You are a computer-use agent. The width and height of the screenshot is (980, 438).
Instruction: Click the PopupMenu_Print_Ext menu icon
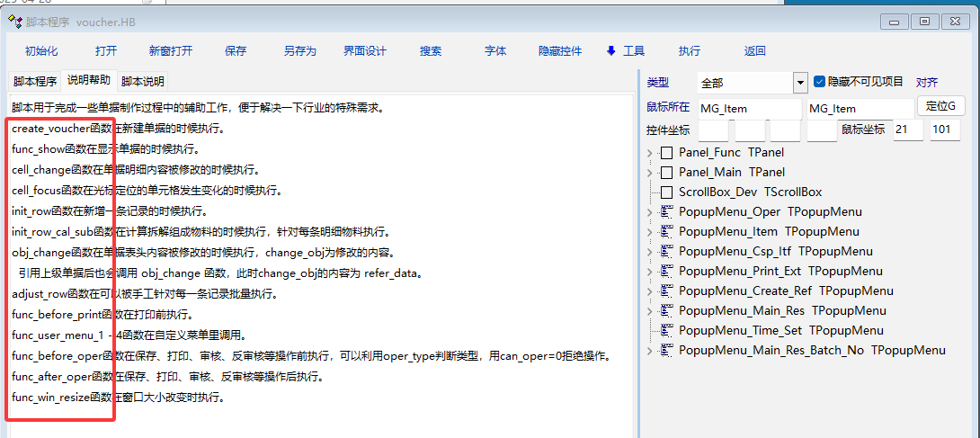pos(667,272)
